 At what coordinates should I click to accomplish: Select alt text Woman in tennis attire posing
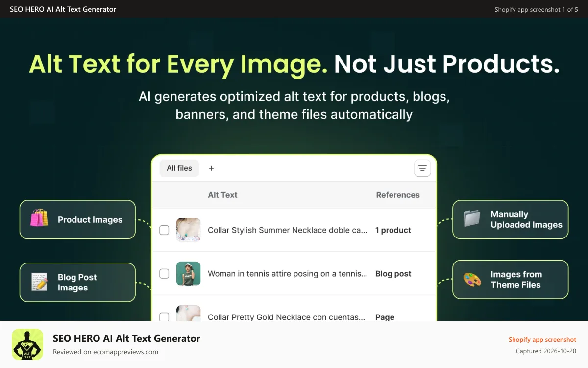(288, 274)
